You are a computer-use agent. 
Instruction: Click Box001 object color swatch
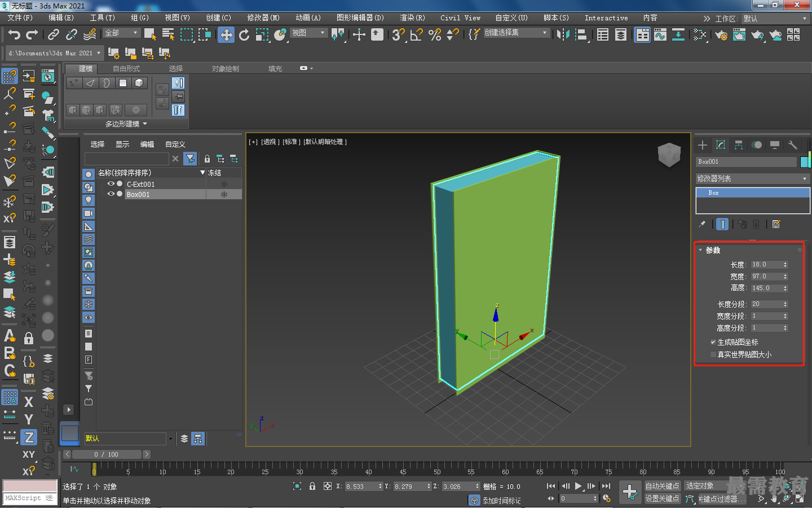pos(805,162)
